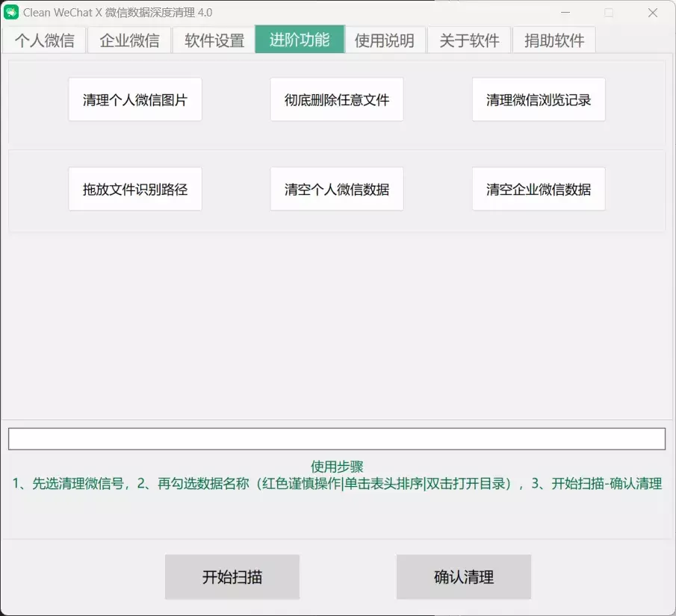Open the 企业微信 tab

coord(129,40)
